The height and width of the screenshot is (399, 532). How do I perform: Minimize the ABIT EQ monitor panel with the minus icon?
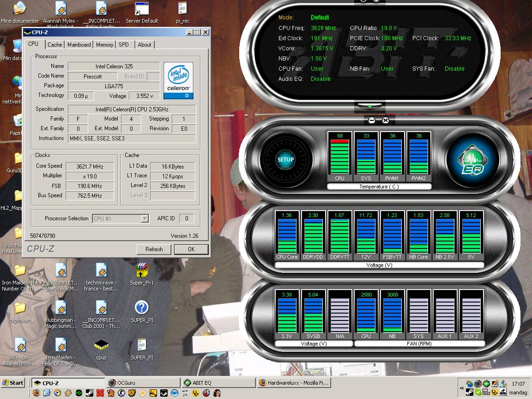pyautogui.click(x=371, y=120)
